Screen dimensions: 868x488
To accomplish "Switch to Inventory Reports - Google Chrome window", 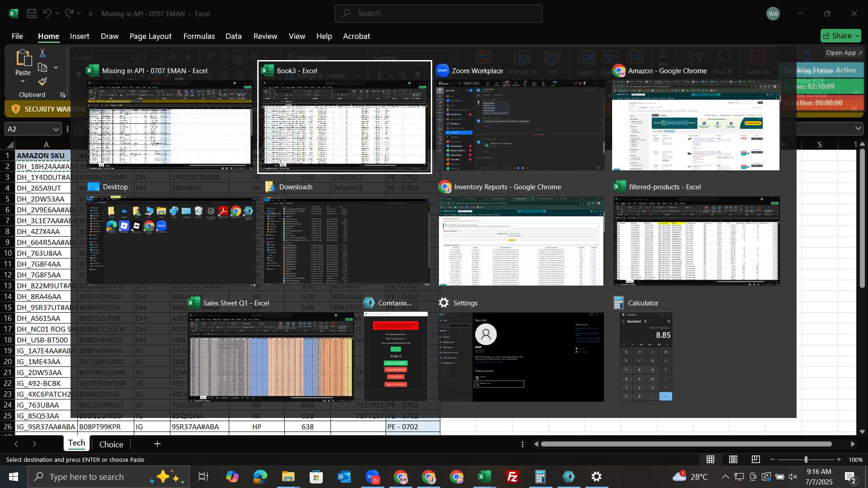I will click(x=521, y=234).
